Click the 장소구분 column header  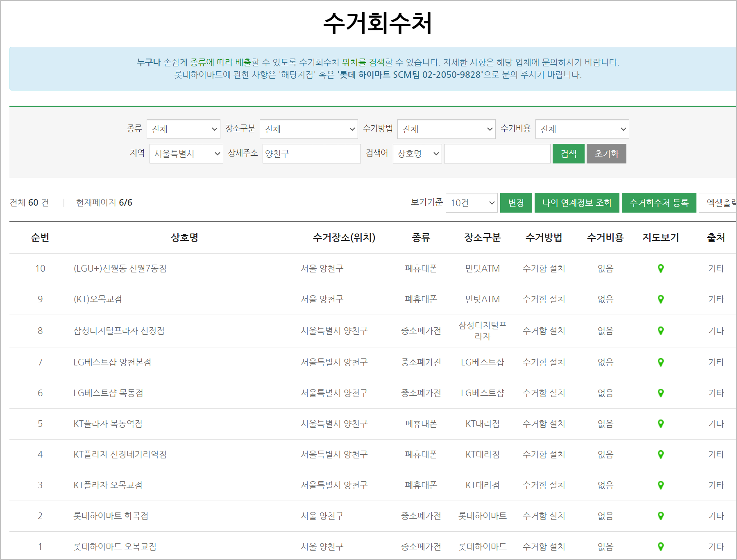point(482,238)
